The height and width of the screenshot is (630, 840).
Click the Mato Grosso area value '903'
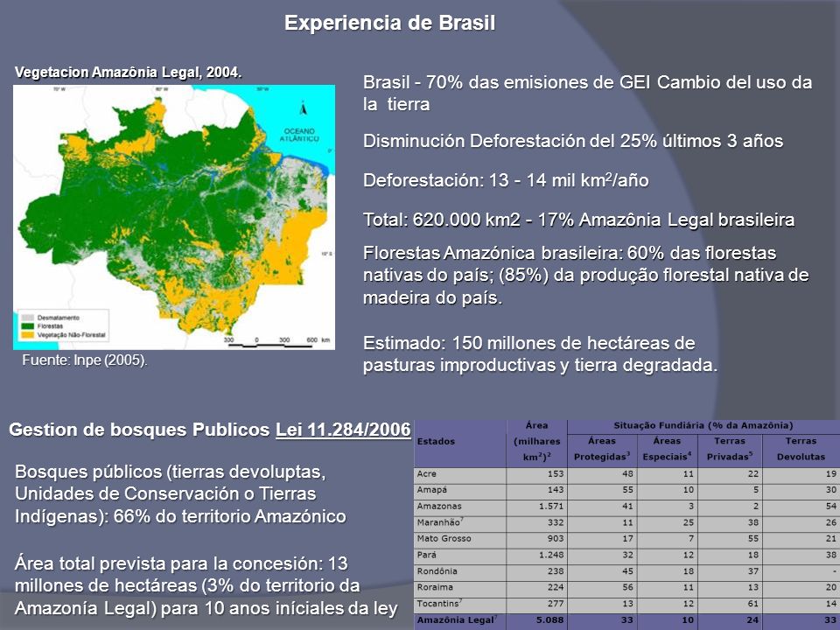[x=556, y=538]
